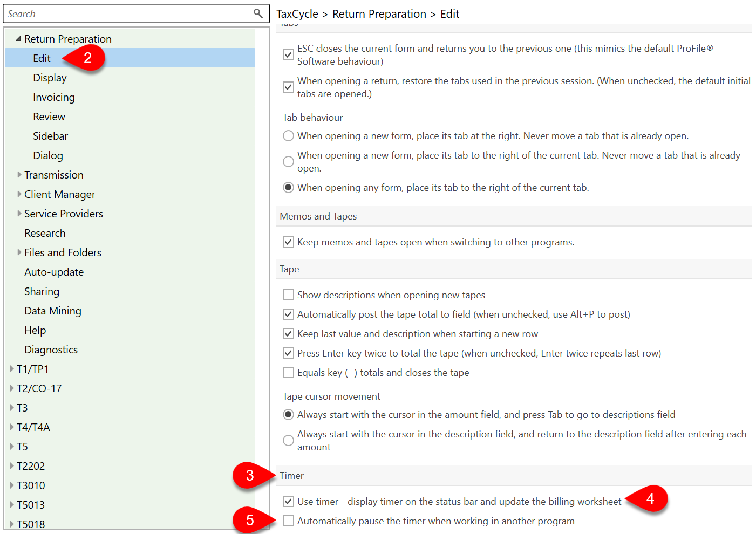Enable Show descriptions when opening new tapes

289,295
